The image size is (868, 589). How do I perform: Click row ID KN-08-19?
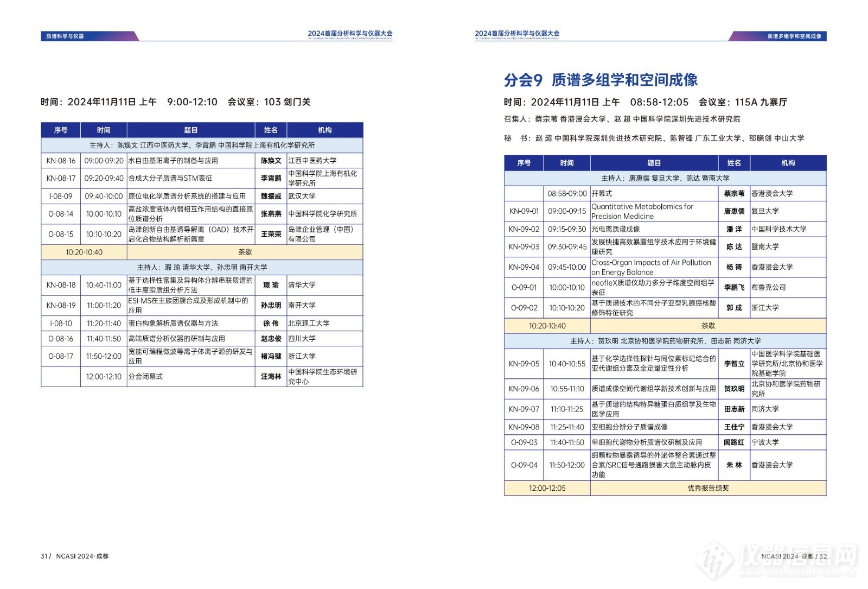coord(61,305)
